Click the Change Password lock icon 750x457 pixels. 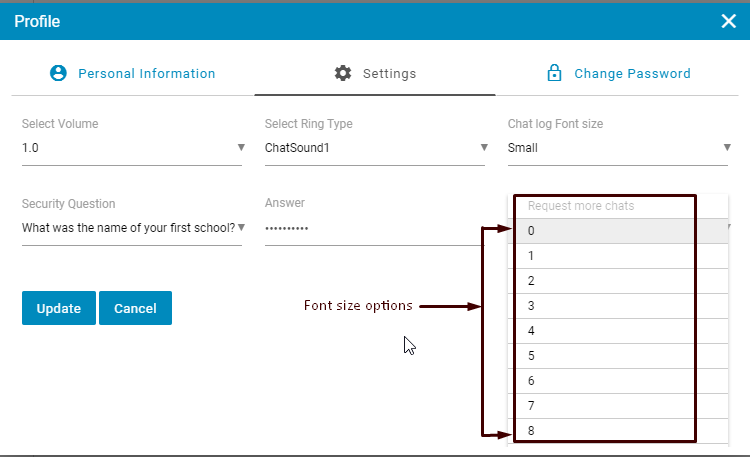pyautogui.click(x=553, y=73)
